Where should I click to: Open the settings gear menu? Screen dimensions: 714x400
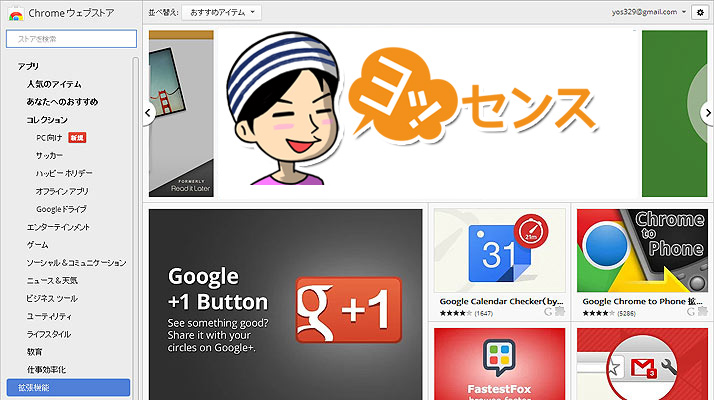[700, 12]
